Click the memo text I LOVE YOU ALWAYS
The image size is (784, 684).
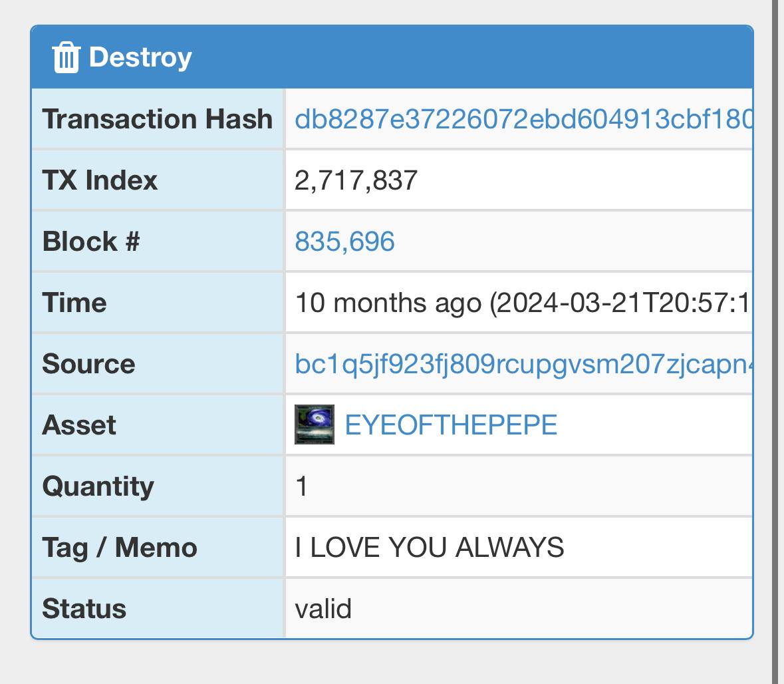pyautogui.click(x=429, y=547)
